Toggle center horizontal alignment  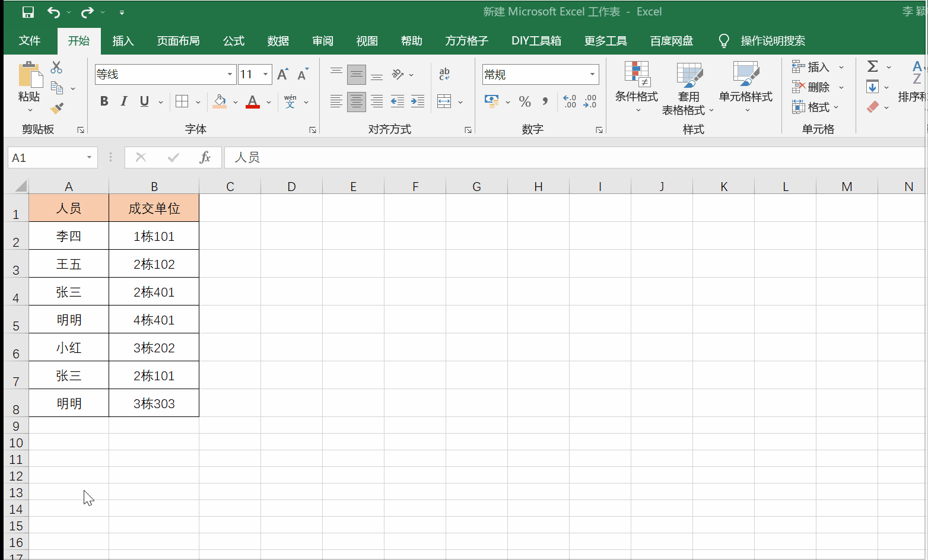pos(356,101)
